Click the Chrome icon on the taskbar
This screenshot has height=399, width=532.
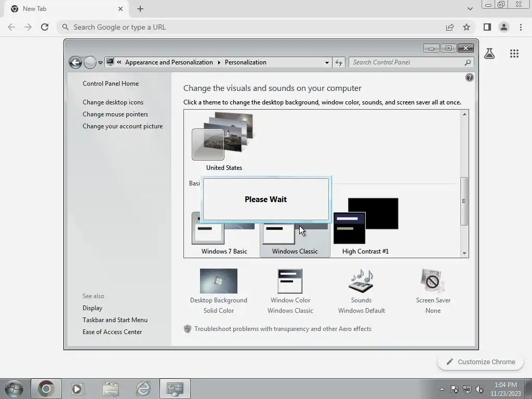pos(46,389)
